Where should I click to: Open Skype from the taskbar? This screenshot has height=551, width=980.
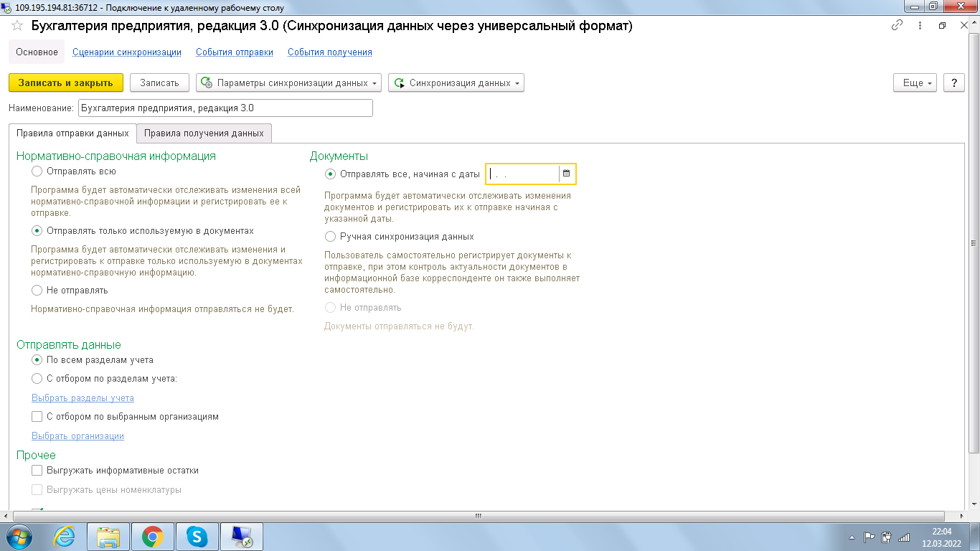[197, 536]
